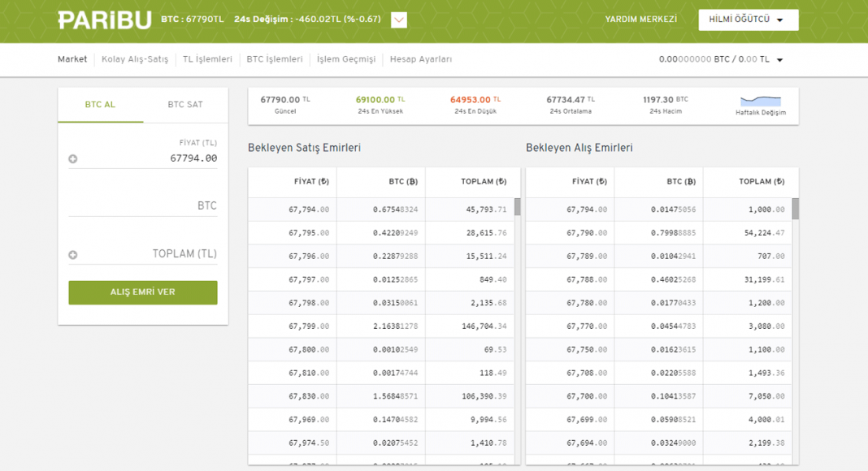This screenshot has width=868, height=471.
Task: Click the BTC column header in Alış Emirleri
Action: [681, 181]
